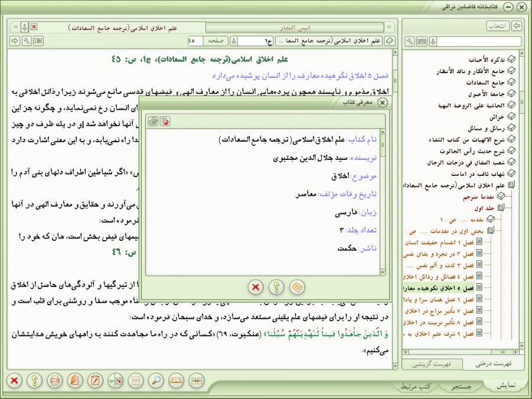Click the right arrow icon in document toolbar
The width and height of the screenshot is (532, 399).
tap(15, 41)
